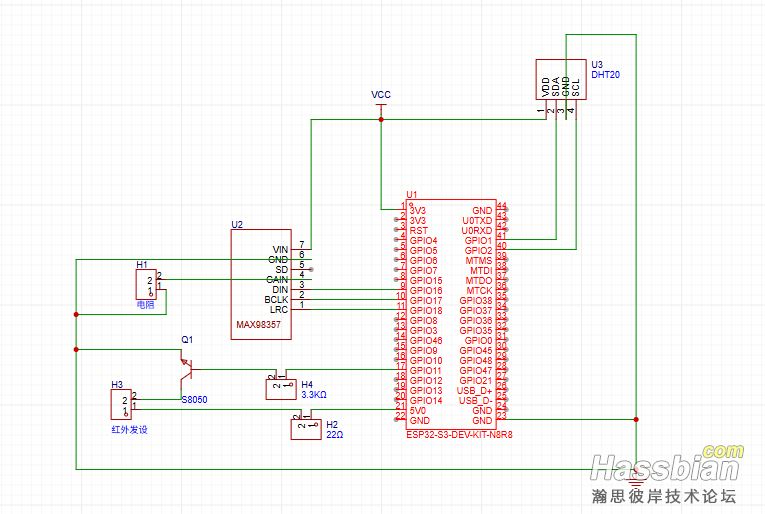The image size is (765, 514).
Task: Click the DIN pin on MAX98357
Action: (x=280, y=290)
